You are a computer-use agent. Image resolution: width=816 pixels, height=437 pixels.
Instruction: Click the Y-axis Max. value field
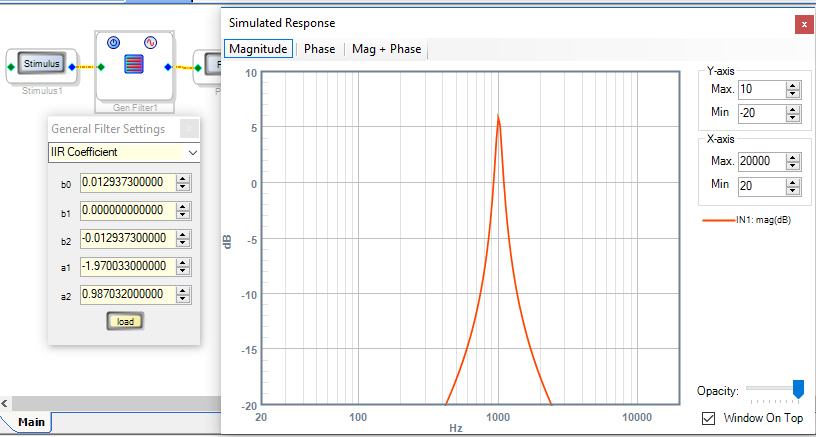tap(762, 89)
